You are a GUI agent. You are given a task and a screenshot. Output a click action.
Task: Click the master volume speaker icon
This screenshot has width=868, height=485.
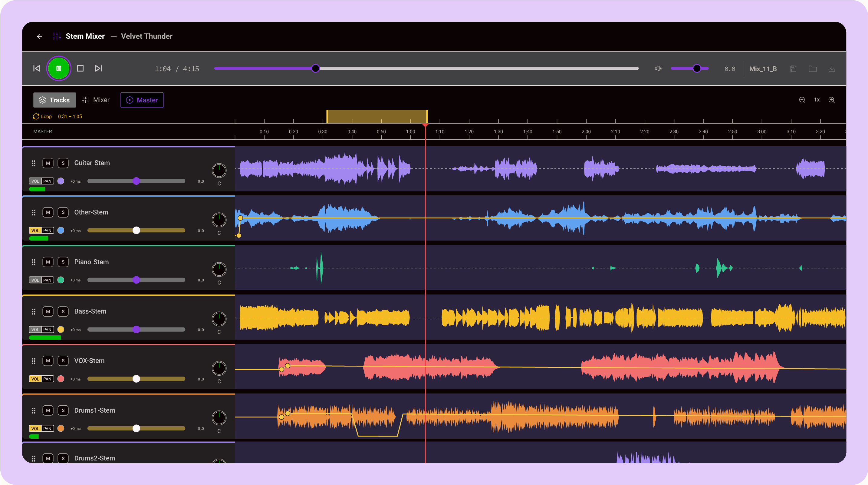[658, 68]
